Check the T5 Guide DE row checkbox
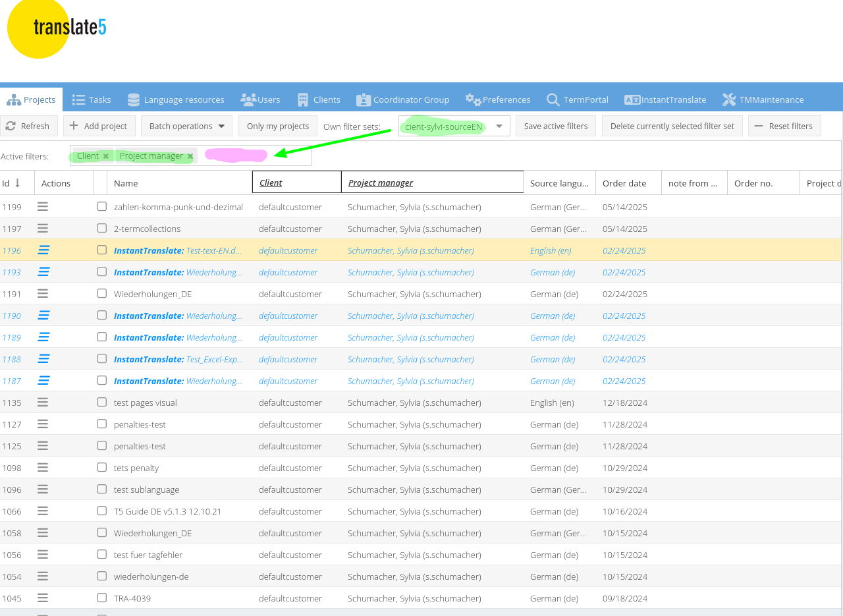 coord(101,511)
